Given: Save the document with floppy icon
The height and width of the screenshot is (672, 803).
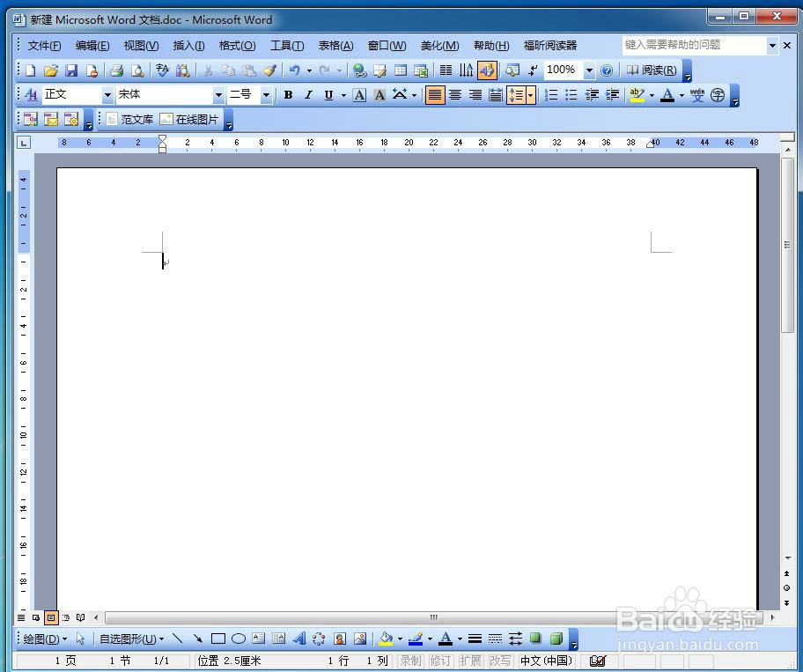Looking at the screenshot, I should click(71, 70).
